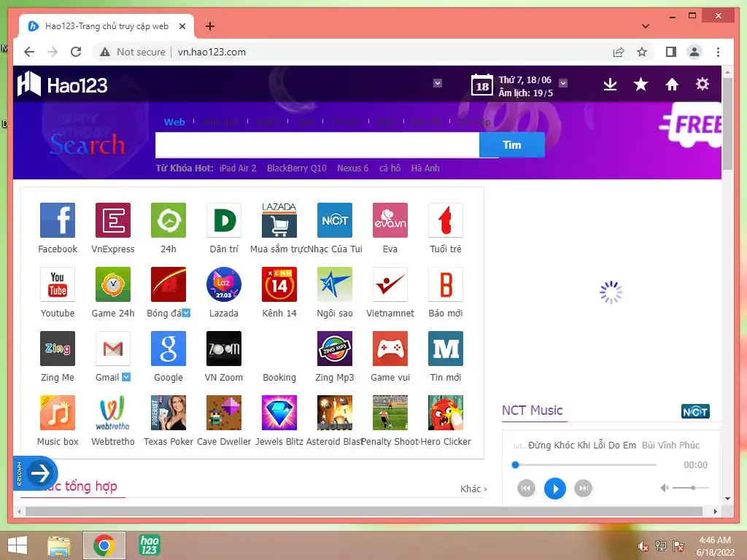Click hot keyword BlackBerry Q10
Viewport: 747px width, 560px height.
(x=296, y=168)
